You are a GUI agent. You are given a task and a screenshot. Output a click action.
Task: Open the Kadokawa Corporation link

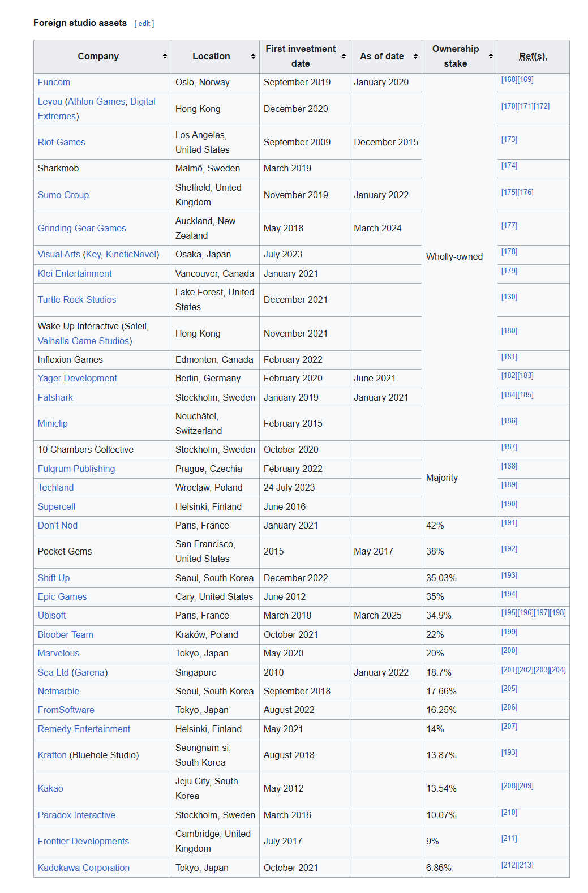[x=83, y=868]
